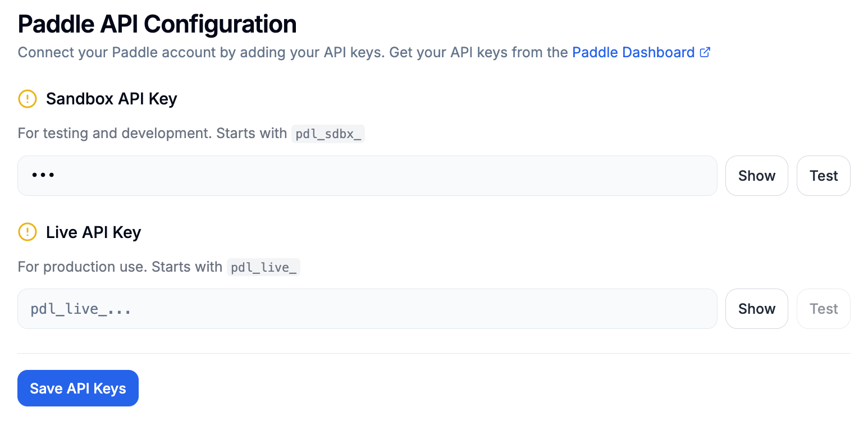
Task: Click the Test button for the Live key
Action: 823,309
